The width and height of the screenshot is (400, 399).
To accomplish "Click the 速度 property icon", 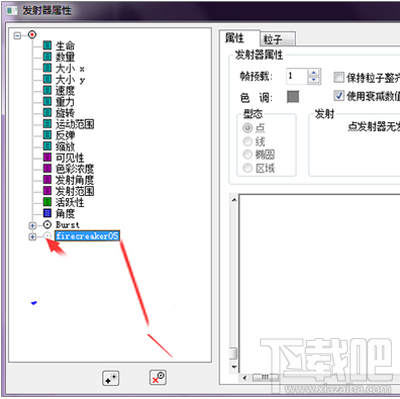I will pyautogui.click(x=47, y=90).
